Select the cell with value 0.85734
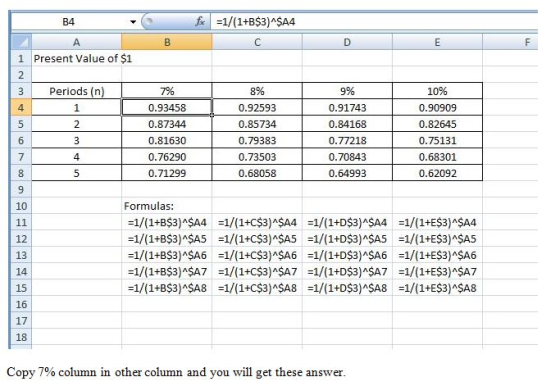The width and height of the screenshot is (560, 386). 257,124
